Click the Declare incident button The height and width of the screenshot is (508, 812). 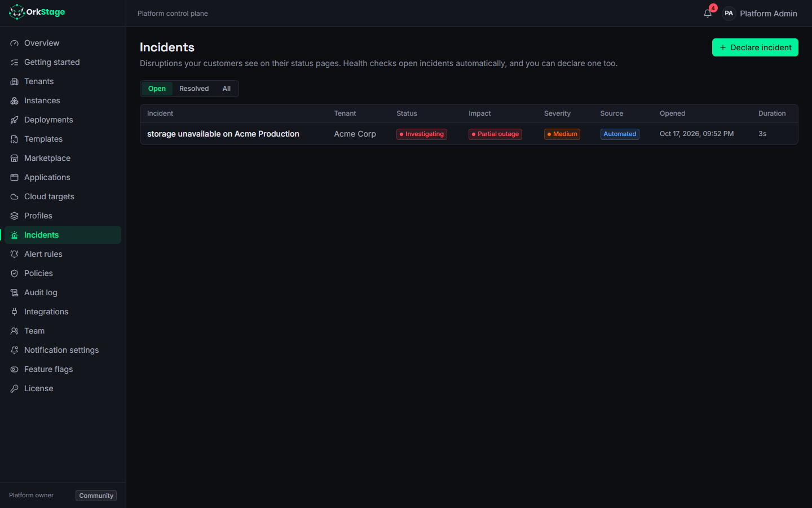[755, 47]
